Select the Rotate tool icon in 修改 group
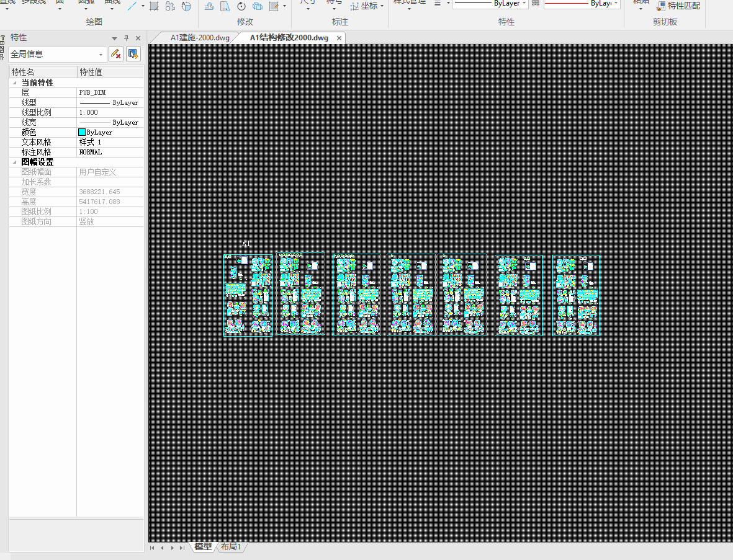Viewport: 733px width, 560px height. tap(241, 6)
